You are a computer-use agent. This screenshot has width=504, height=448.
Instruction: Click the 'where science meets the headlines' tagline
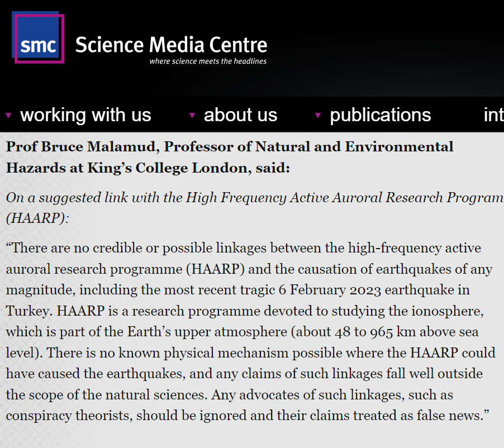208,61
